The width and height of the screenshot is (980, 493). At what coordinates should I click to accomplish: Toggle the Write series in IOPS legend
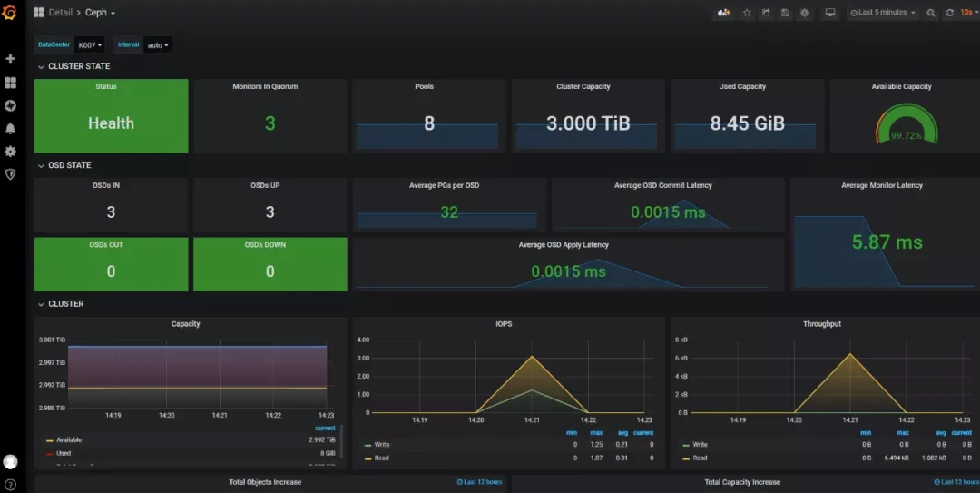tap(380, 445)
